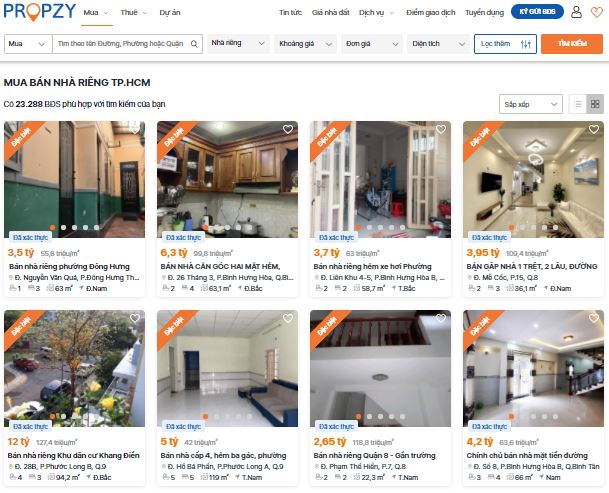The width and height of the screenshot is (609, 493).
Task: Click the Propzy logo
Action: click(39, 12)
